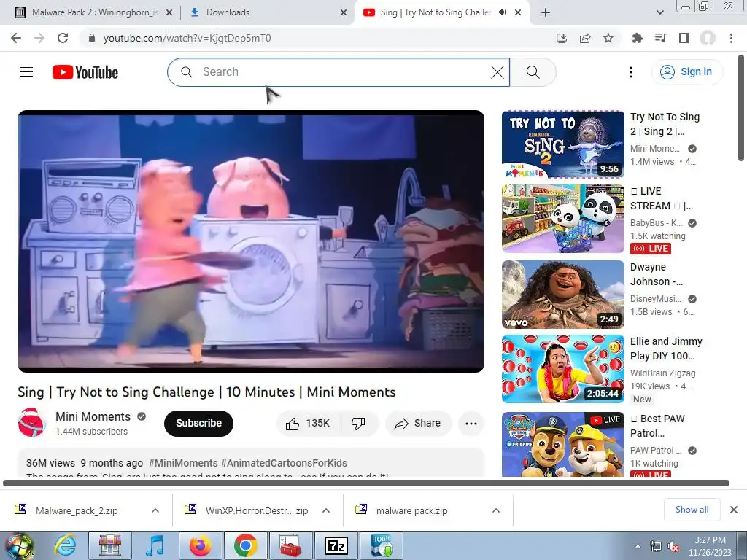
Task: Expand options for WinXP.Horror.Destr zip download
Action: tap(326, 510)
